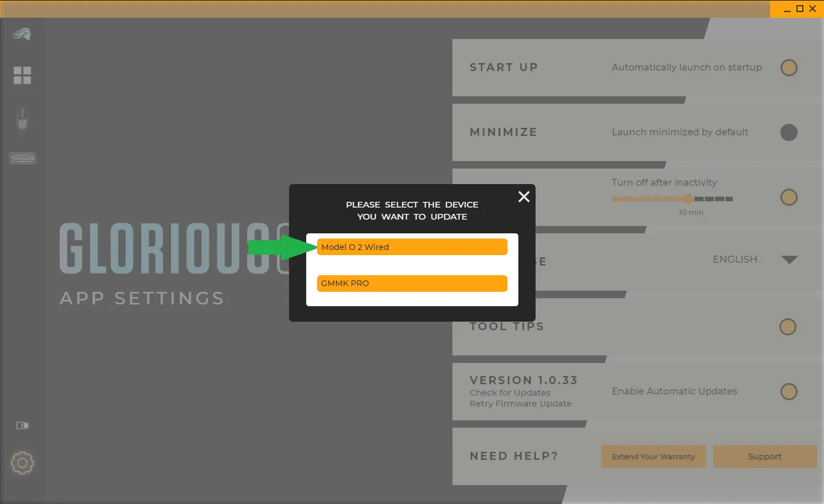Toggle the Tool Tips option
This screenshot has width=824, height=504.
click(788, 327)
